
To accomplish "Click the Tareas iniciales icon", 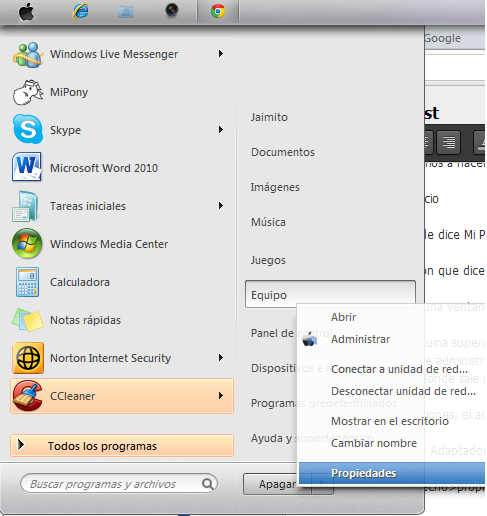I will (26, 206).
